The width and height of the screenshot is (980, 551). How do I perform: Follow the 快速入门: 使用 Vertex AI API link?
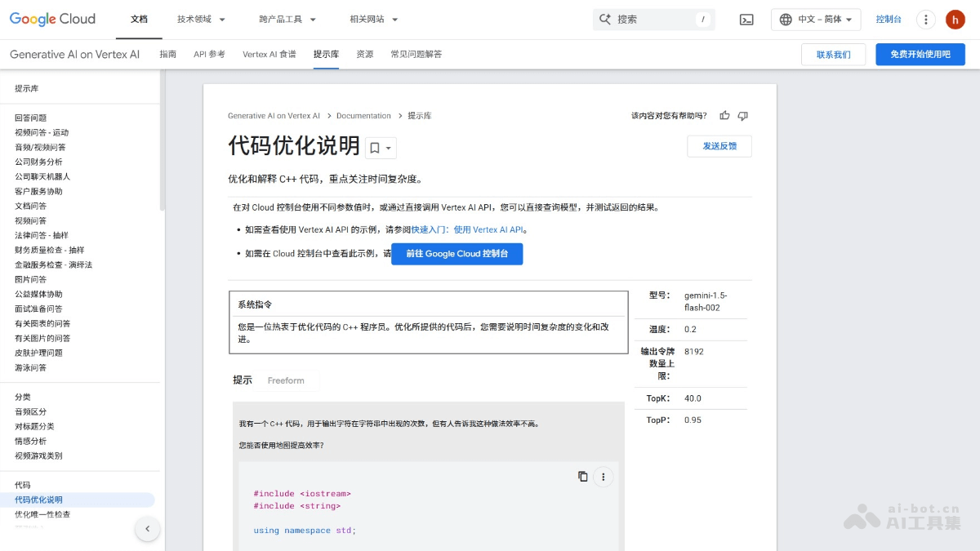[x=466, y=229]
